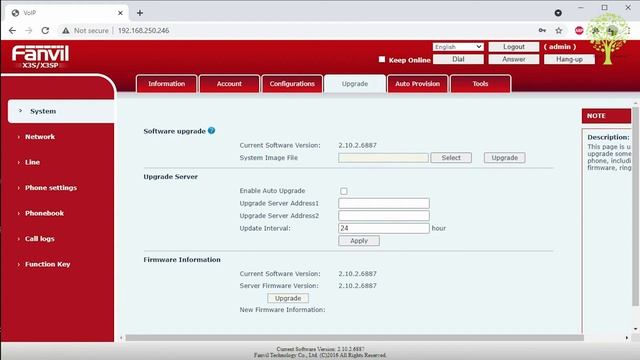Click Select to choose system image file
The width and height of the screenshot is (640, 360).
[x=451, y=158]
